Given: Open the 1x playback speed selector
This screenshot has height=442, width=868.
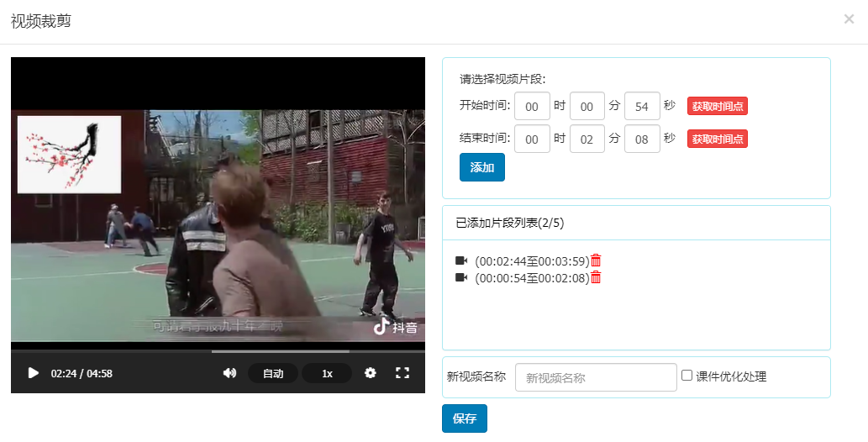Looking at the screenshot, I should coord(327,373).
